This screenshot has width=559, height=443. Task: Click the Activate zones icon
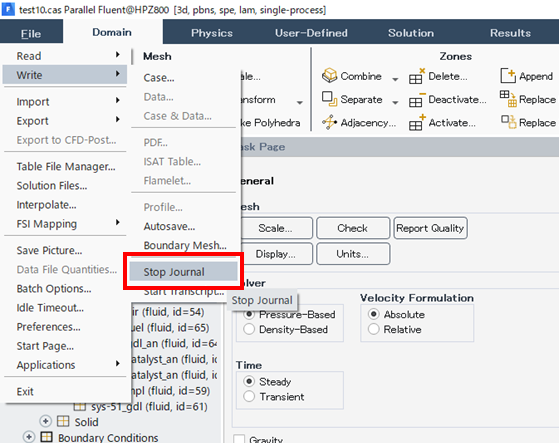(x=417, y=122)
